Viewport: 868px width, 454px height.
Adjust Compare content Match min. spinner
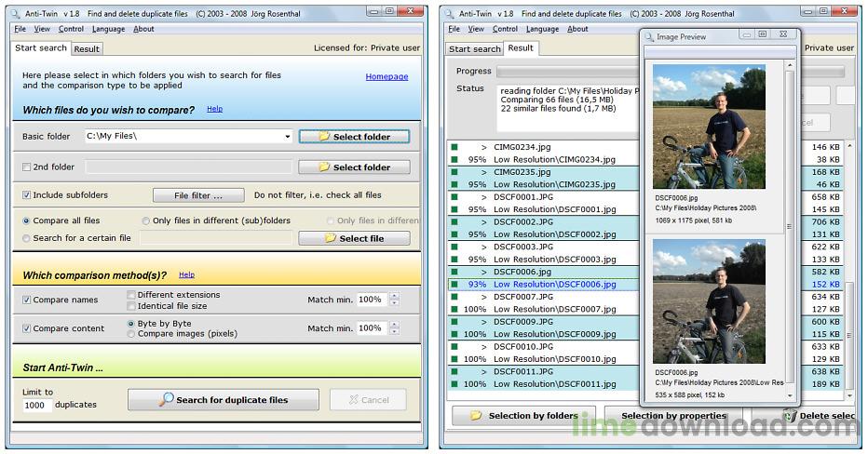click(x=394, y=328)
